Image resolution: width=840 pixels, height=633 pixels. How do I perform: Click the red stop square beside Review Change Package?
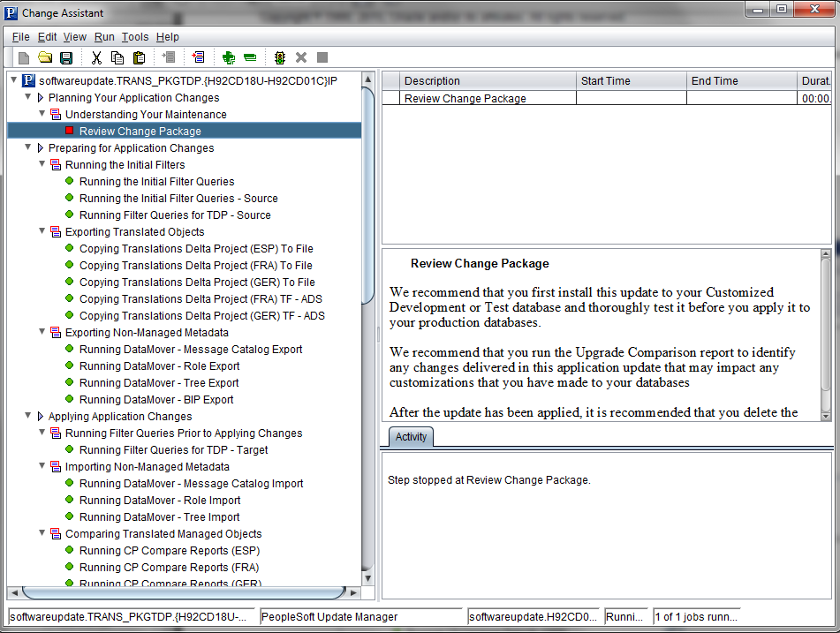(69, 131)
